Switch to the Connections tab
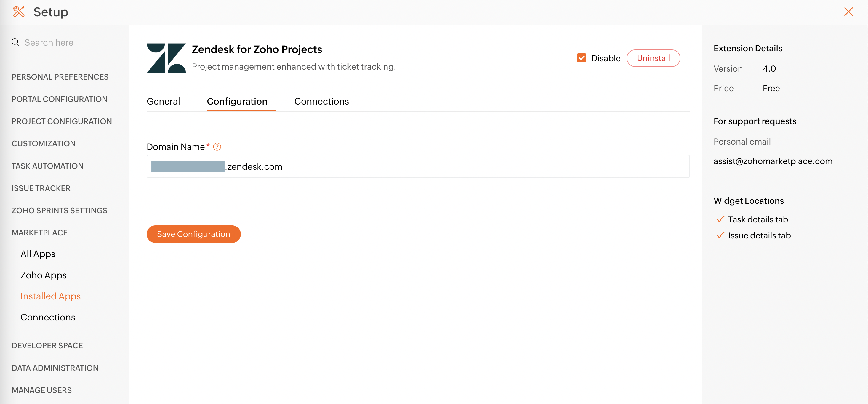 tap(321, 101)
